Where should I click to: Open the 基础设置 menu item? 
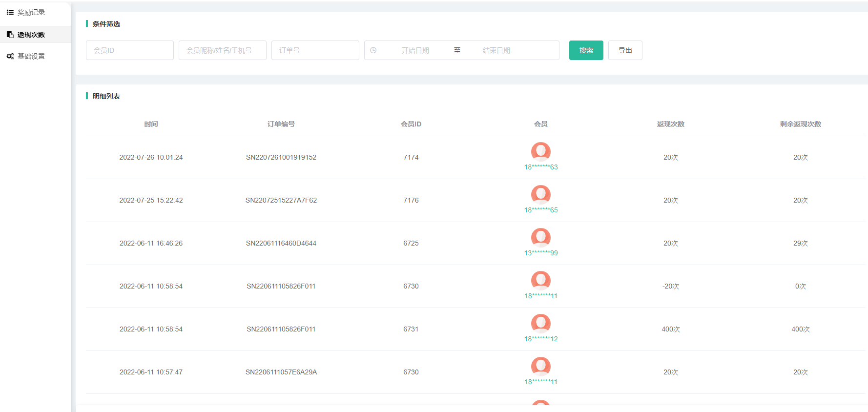pyautogui.click(x=31, y=56)
